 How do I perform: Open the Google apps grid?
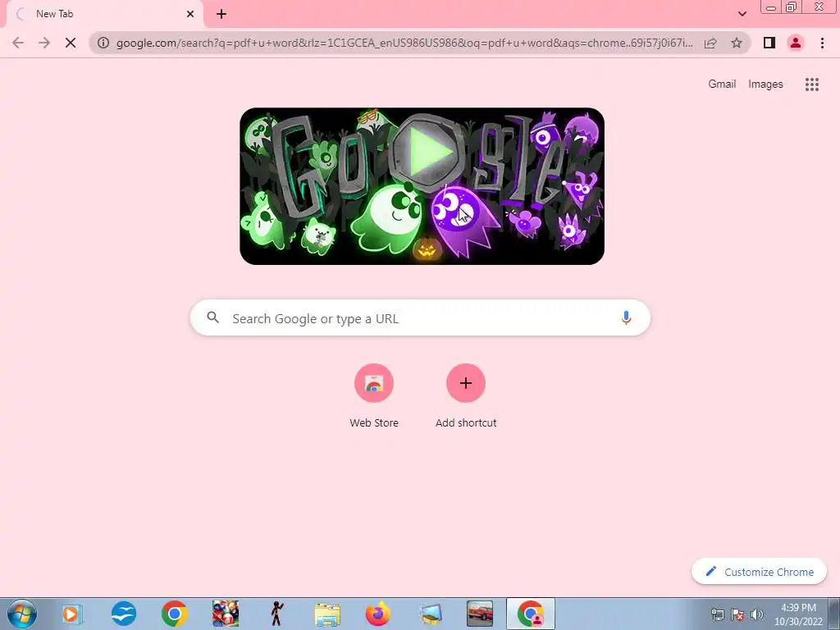point(811,84)
